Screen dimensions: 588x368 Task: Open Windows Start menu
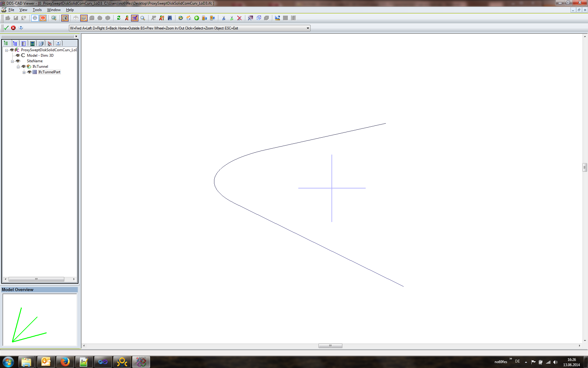click(x=8, y=362)
